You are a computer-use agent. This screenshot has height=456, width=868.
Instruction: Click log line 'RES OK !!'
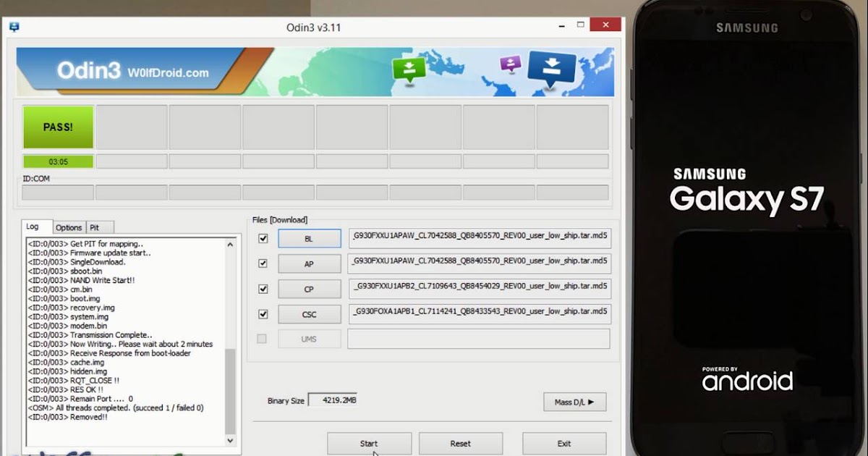coord(67,389)
